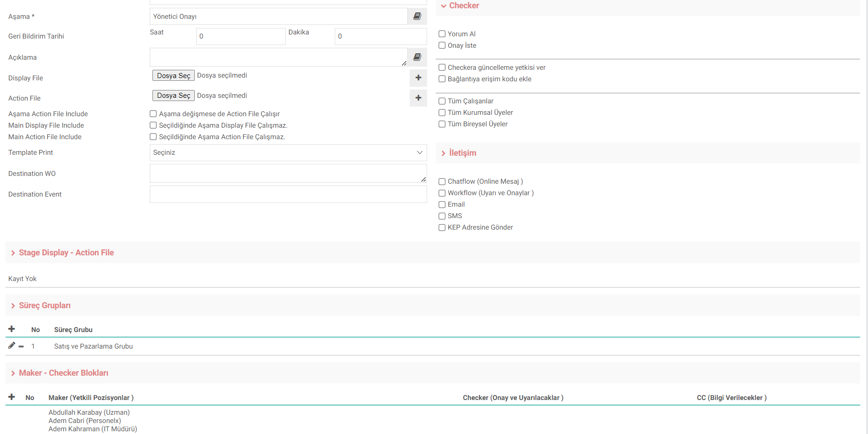
Task: Check the SMS communication option
Action: coord(442,216)
